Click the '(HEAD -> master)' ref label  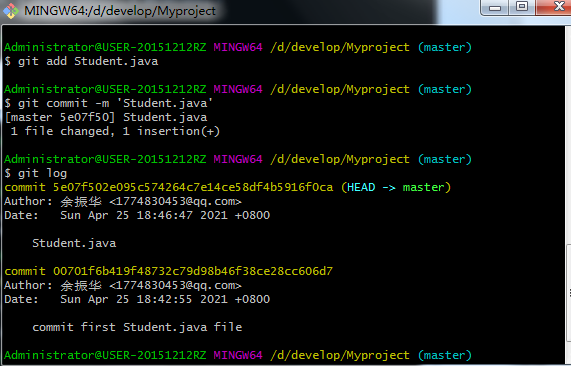tap(396, 187)
